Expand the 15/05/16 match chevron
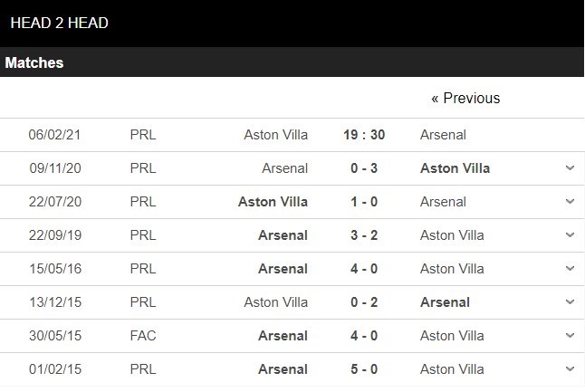The image size is (585, 392). point(570,269)
